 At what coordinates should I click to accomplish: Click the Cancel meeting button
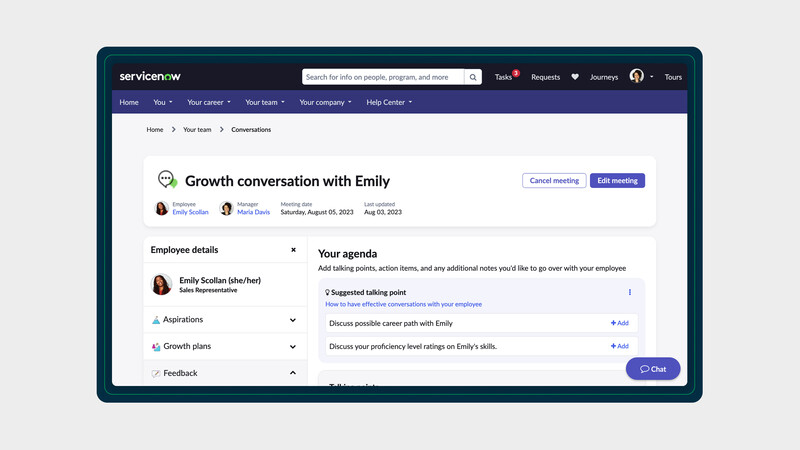tap(554, 181)
